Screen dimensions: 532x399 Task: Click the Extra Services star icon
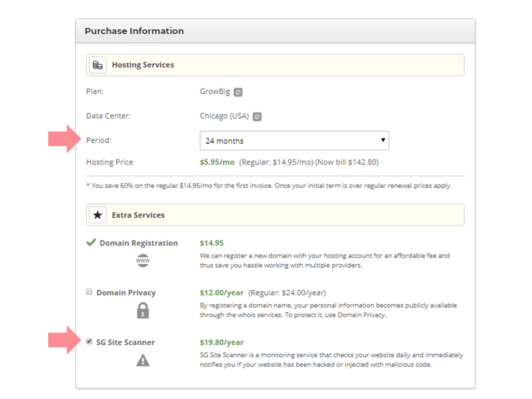(x=98, y=215)
